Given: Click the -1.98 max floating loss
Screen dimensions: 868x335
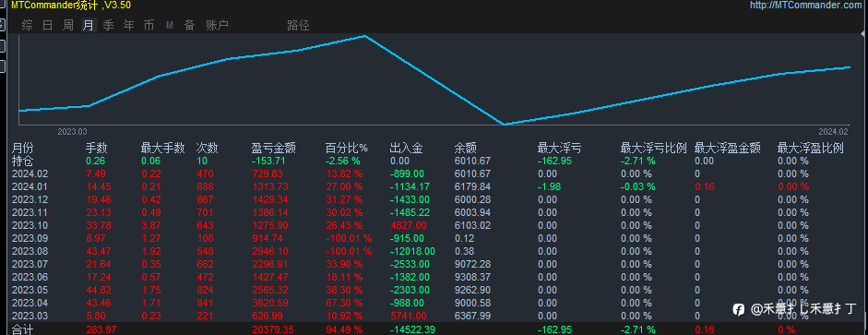Looking at the screenshot, I should [x=549, y=186].
